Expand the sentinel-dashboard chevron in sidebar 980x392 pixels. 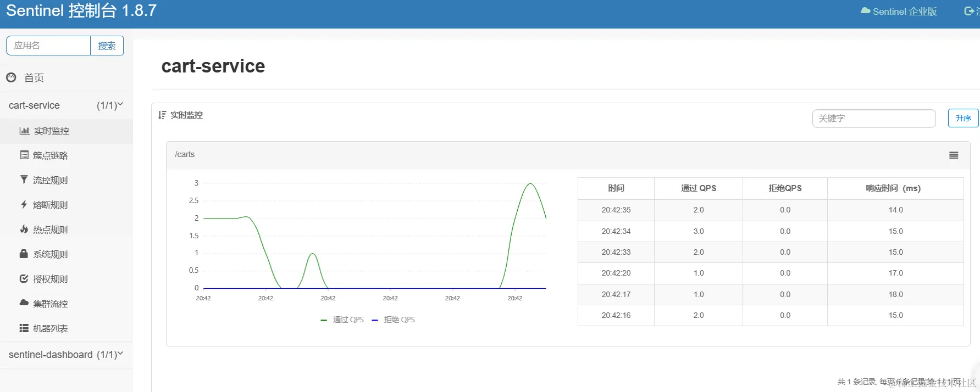(120, 354)
